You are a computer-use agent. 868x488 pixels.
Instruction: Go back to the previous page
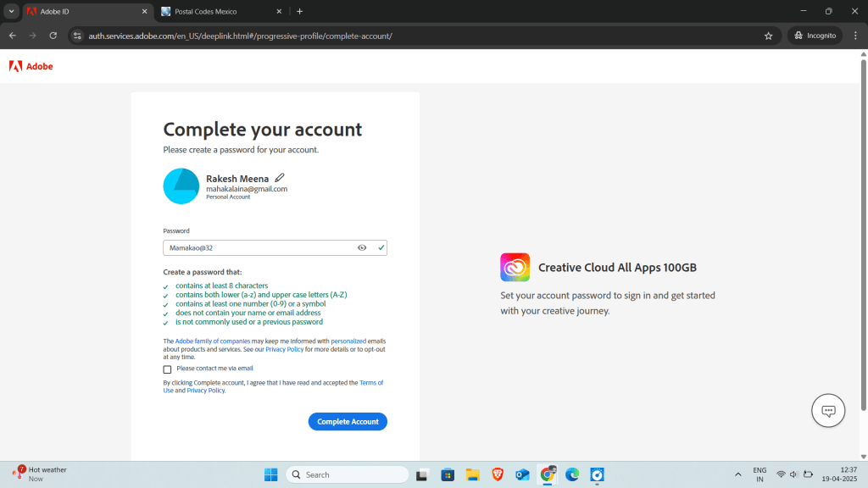(12, 36)
